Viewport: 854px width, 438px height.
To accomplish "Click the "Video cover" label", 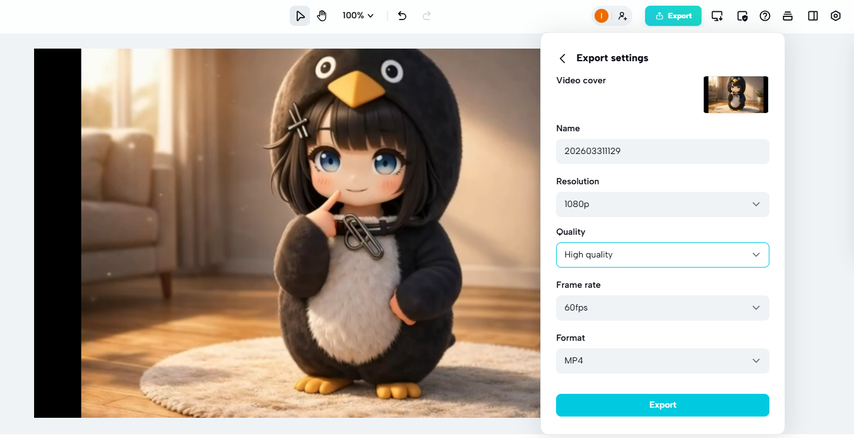I will tap(581, 80).
